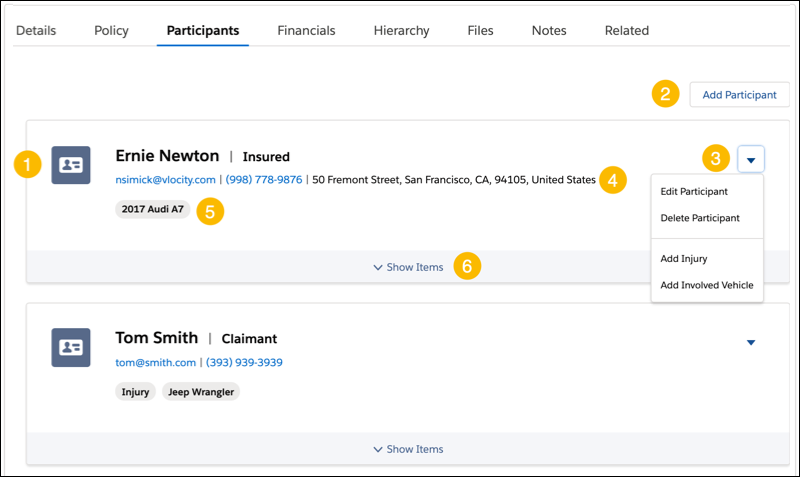Click Tom Smith's contact card icon
Viewport: 800px width, 477px height.
tap(71, 347)
